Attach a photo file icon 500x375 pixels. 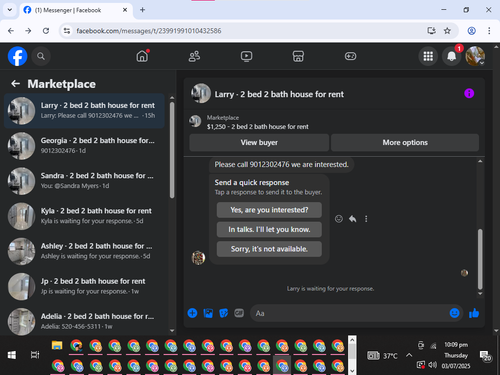click(208, 313)
